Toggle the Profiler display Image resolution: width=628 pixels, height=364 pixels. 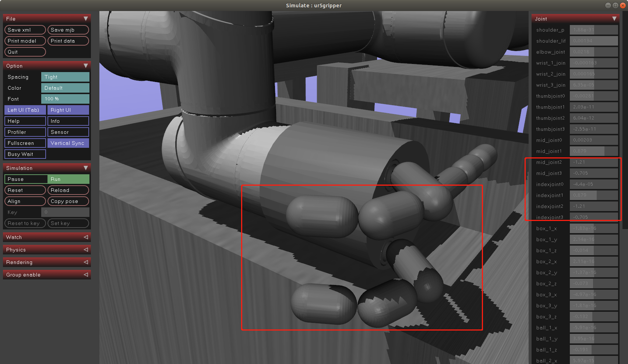point(25,132)
